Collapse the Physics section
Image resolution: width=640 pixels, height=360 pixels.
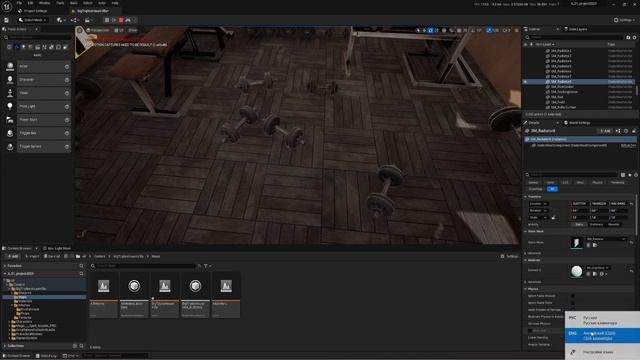pyautogui.click(x=526, y=289)
